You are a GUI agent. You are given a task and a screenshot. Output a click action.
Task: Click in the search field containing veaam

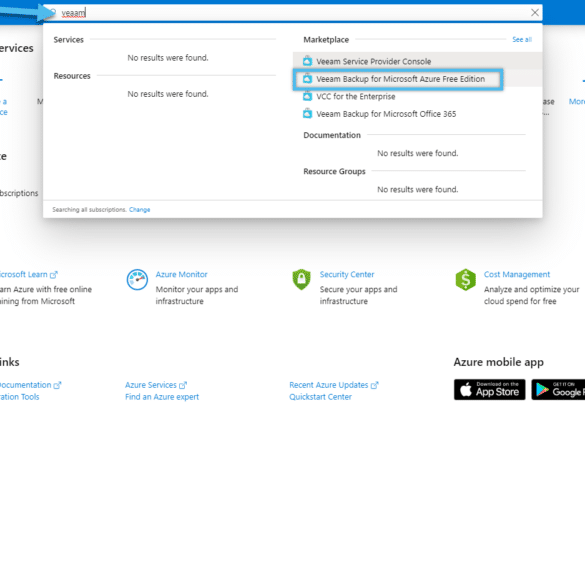(x=293, y=13)
